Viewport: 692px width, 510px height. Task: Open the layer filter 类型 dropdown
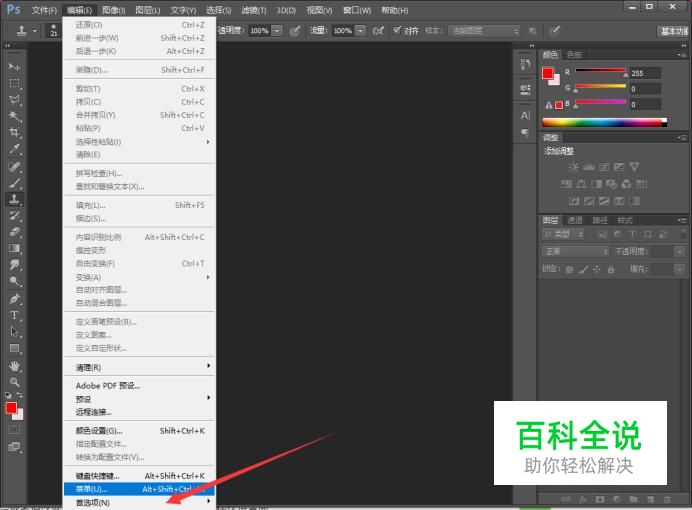point(563,234)
